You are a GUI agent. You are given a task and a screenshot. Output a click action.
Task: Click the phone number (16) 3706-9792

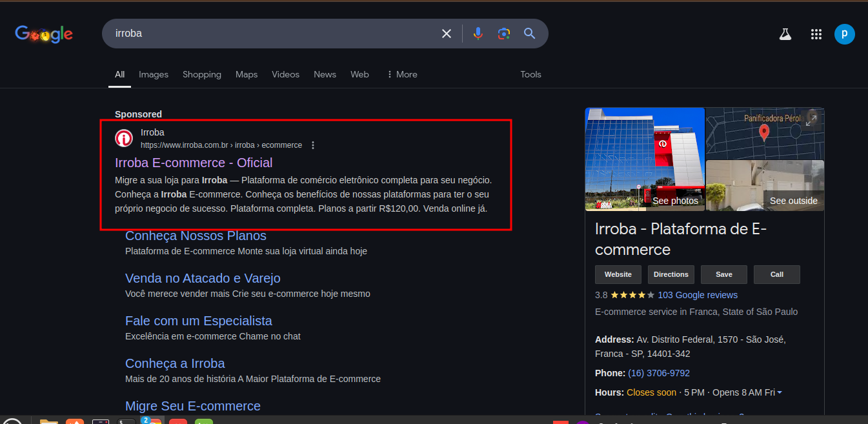click(659, 373)
